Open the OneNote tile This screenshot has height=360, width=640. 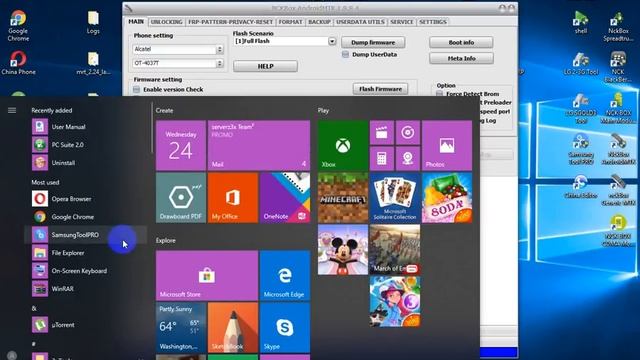(x=285, y=198)
